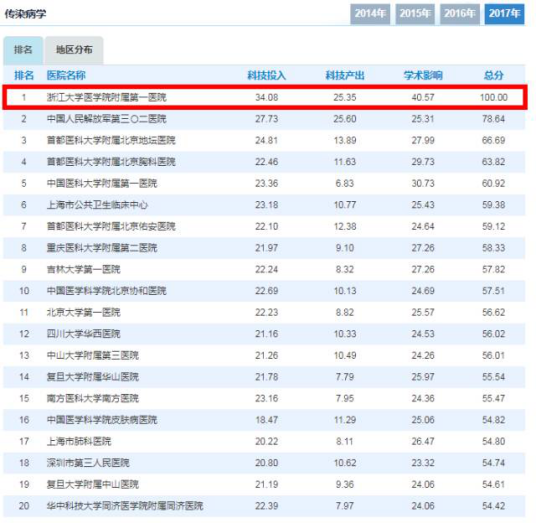
Task: Select 中国人民解放军第三〇二医院 row name
Action: click(x=107, y=119)
